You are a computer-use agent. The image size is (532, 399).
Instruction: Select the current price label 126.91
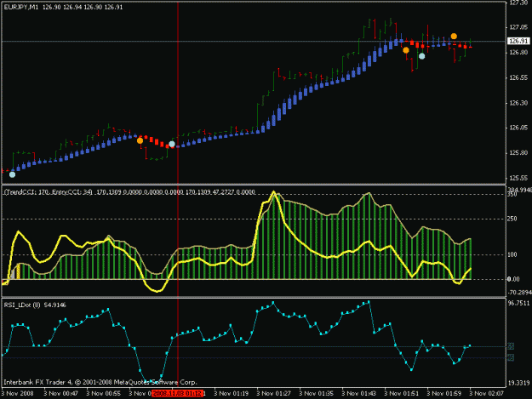518,41
